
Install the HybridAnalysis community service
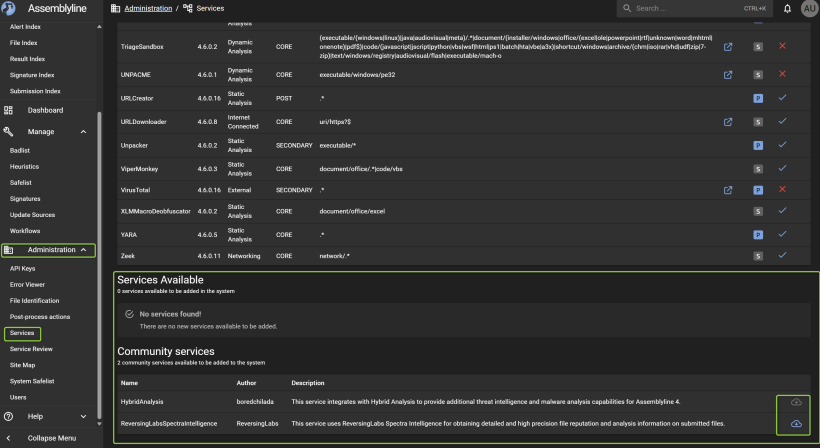click(x=796, y=401)
